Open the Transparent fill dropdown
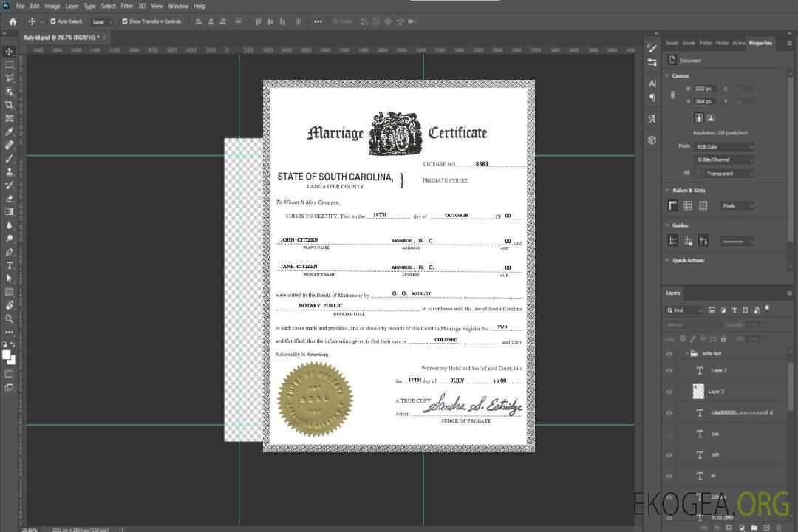Image resolution: width=798 pixels, height=532 pixels. point(729,174)
